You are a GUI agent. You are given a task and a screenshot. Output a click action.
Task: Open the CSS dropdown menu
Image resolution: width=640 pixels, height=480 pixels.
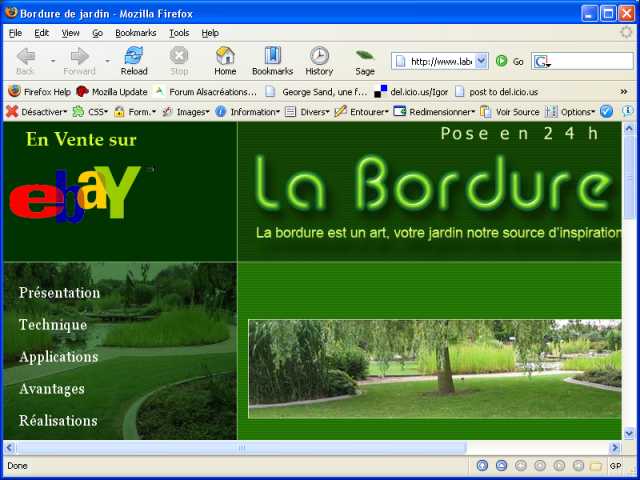coord(90,112)
